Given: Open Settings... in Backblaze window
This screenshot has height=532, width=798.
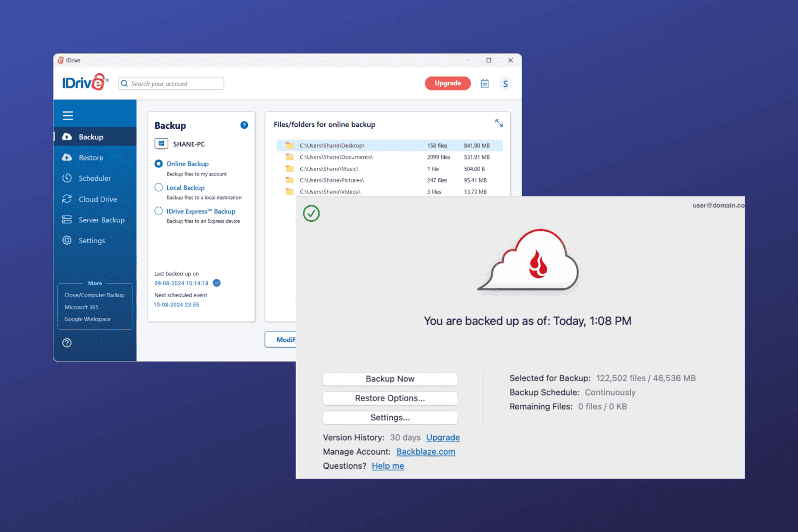Looking at the screenshot, I should (x=390, y=417).
